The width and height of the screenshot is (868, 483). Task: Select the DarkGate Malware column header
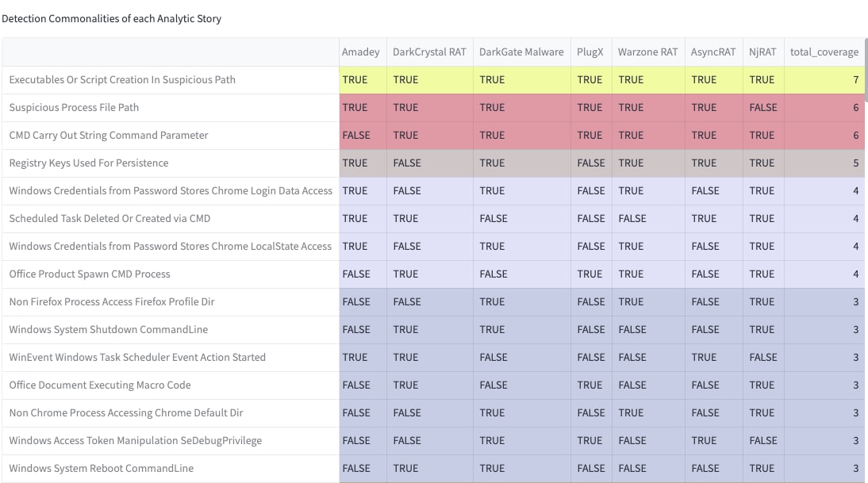pos(521,52)
